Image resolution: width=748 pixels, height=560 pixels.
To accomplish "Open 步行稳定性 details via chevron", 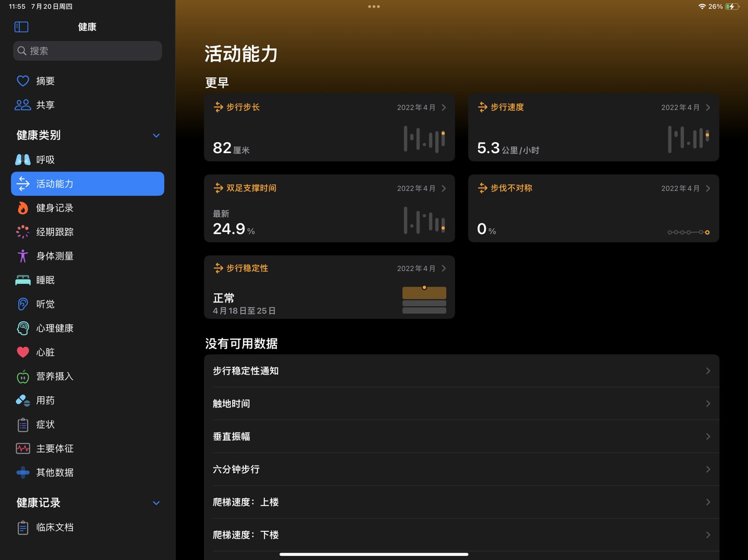I will [x=444, y=268].
